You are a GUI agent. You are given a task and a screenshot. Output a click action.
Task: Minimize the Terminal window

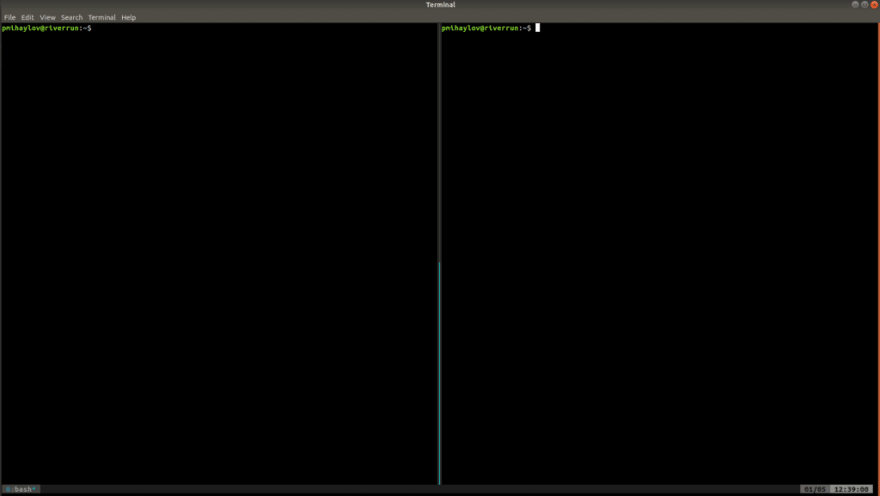855,4
